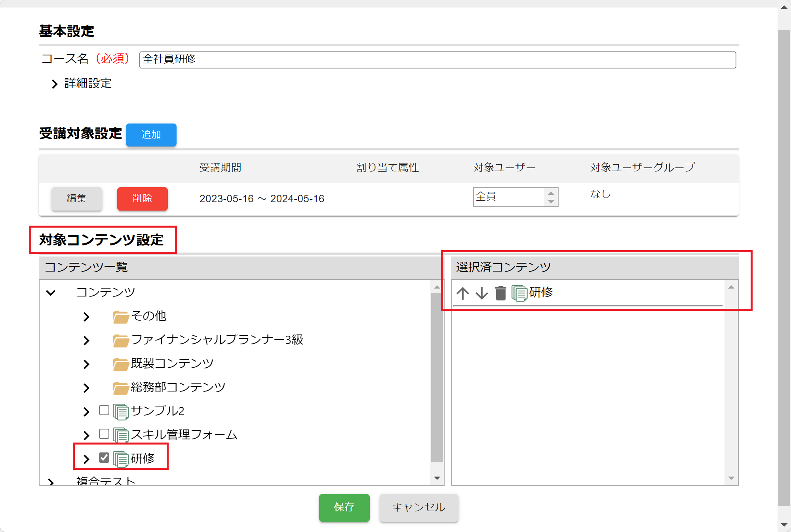Move 研修 down in selected contents

[x=481, y=293]
